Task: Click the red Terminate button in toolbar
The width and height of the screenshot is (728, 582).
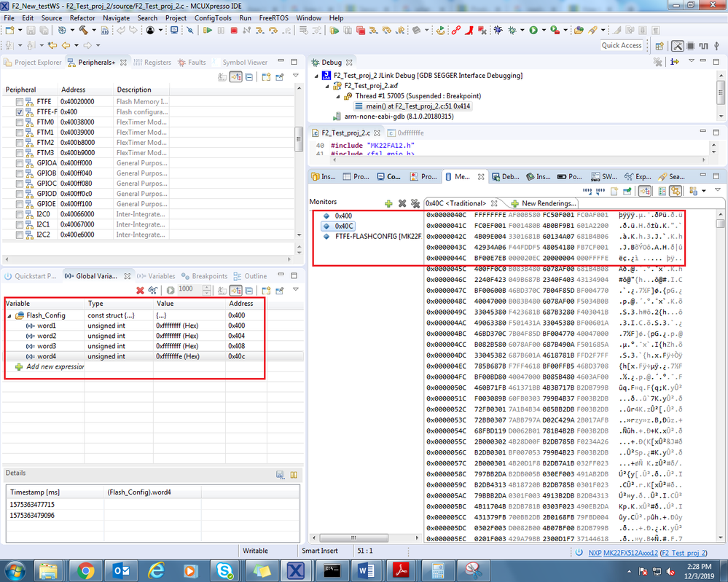Action: (x=234, y=31)
